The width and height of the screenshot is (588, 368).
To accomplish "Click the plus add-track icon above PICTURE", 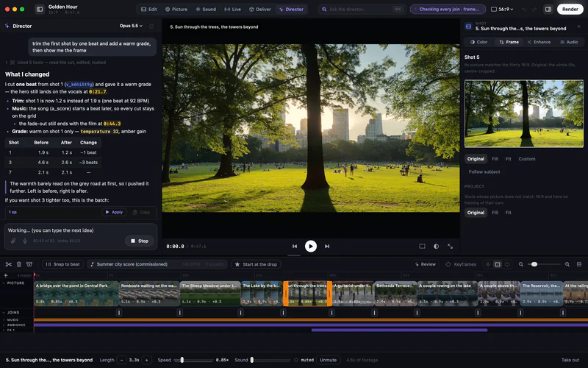I will (6, 275).
